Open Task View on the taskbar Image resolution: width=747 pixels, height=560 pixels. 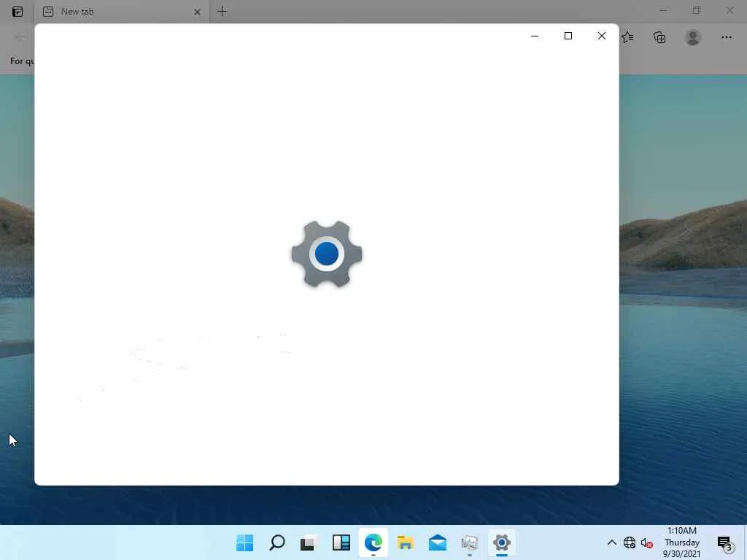[x=309, y=542]
